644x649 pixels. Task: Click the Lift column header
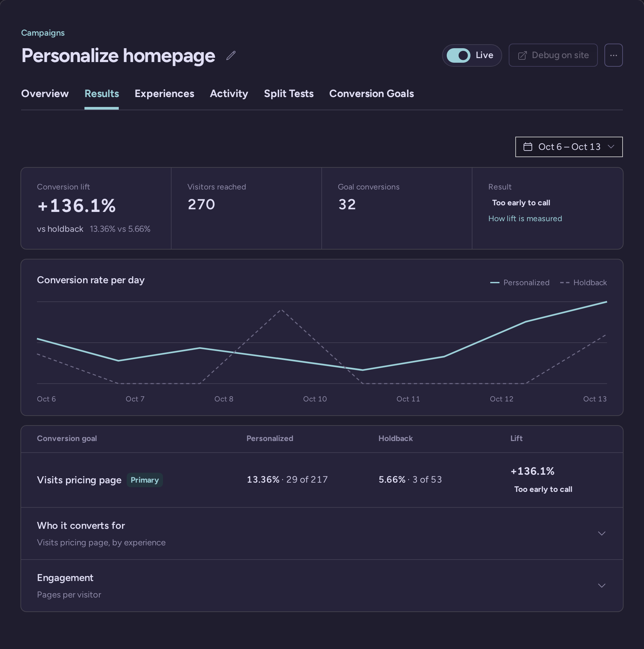(x=516, y=438)
